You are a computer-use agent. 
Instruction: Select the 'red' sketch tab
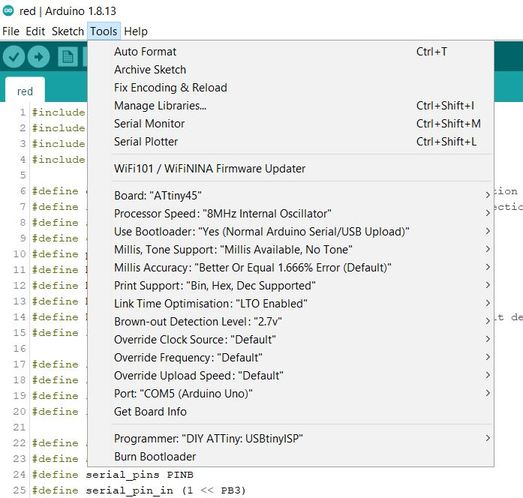coord(25,91)
